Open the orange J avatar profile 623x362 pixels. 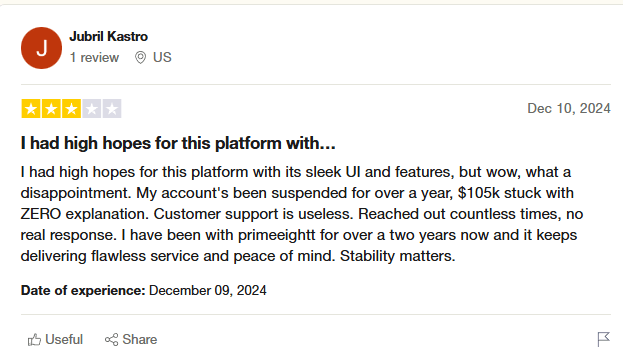[41, 48]
